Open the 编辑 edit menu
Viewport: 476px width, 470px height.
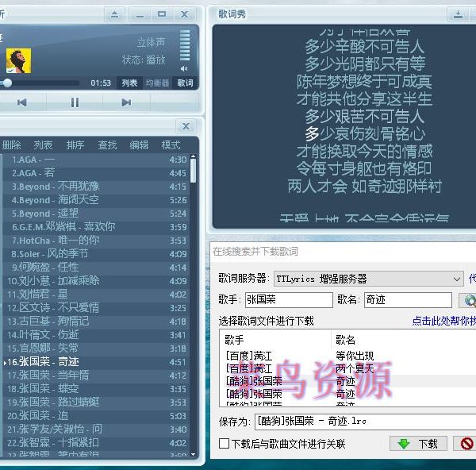tap(139, 145)
